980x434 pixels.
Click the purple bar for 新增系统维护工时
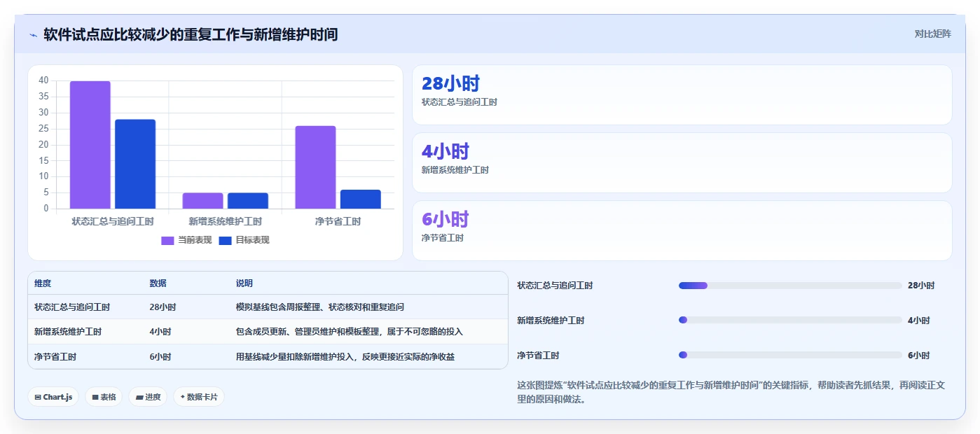[x=202, y=201]
